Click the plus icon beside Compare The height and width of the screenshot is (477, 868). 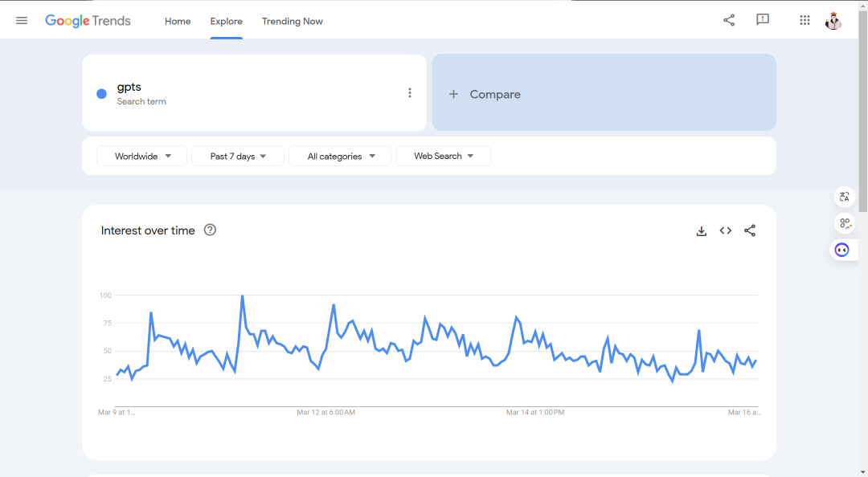[x=453, y=94]
